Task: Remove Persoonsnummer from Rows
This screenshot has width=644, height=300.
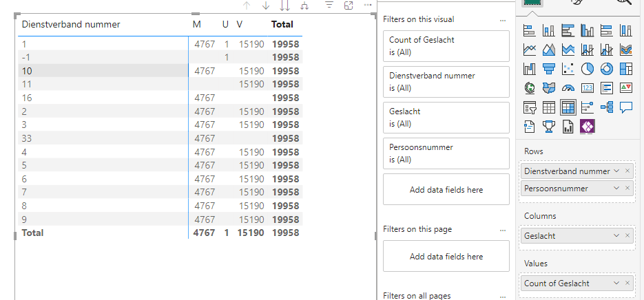Action: (627, 188)
